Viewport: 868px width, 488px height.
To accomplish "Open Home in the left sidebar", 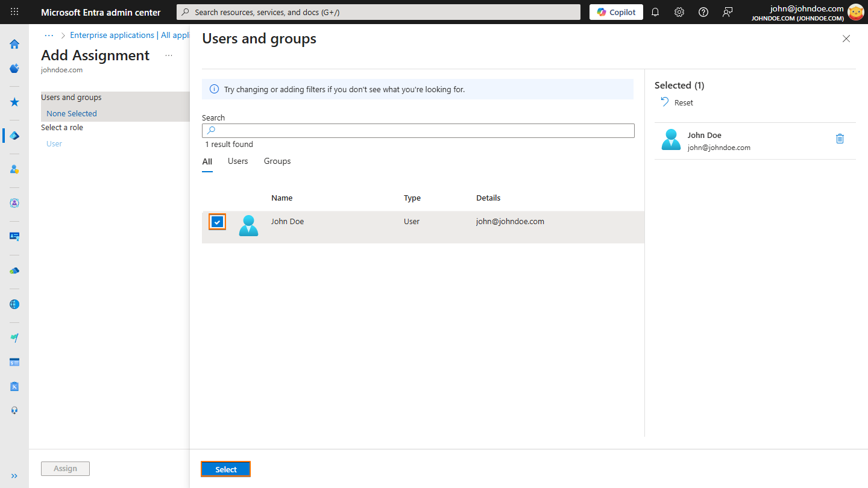I will click(x=14, y=44).
